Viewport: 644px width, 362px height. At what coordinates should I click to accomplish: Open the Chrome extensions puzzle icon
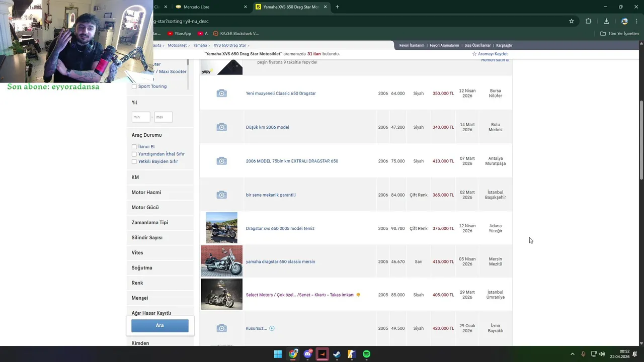pos(588,21)
